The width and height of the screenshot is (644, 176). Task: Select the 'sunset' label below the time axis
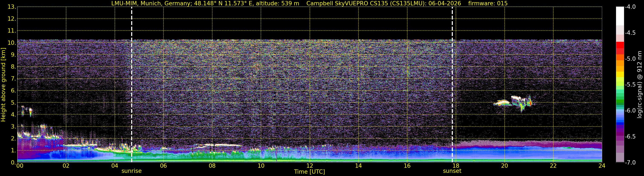click(x=452, y=171)
